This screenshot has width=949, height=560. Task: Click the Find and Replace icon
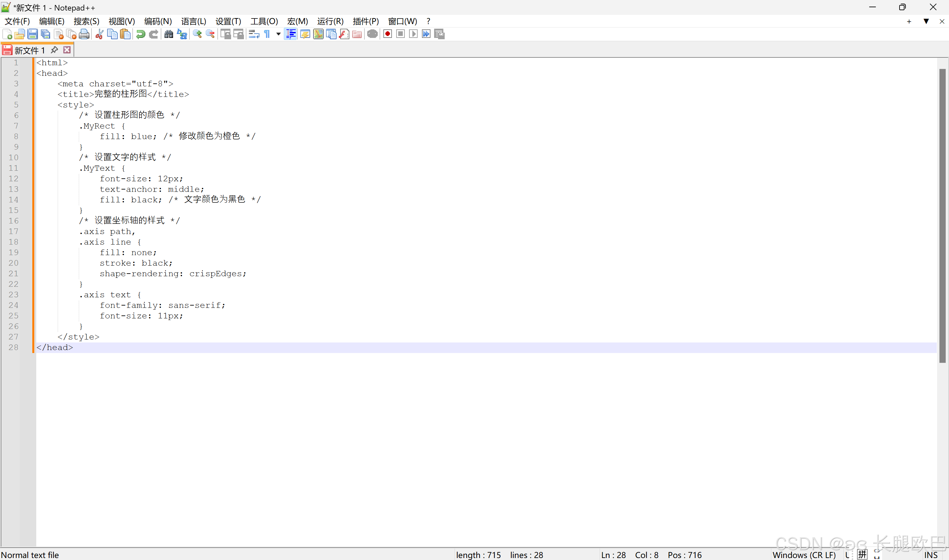coord(182,34)
